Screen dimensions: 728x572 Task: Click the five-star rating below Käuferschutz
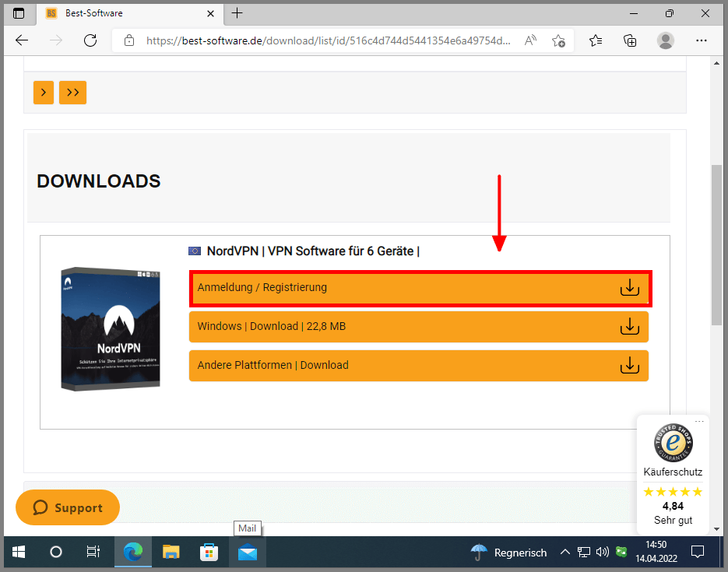(672, 491)
